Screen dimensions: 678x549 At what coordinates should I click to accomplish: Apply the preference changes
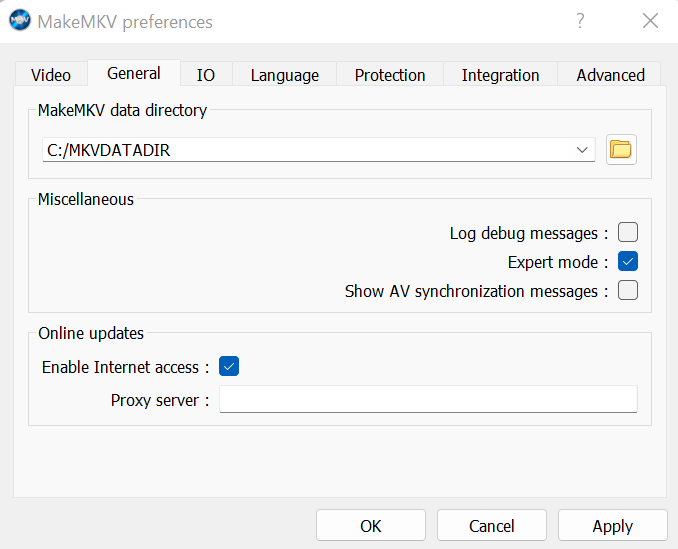tap(613, 525)
